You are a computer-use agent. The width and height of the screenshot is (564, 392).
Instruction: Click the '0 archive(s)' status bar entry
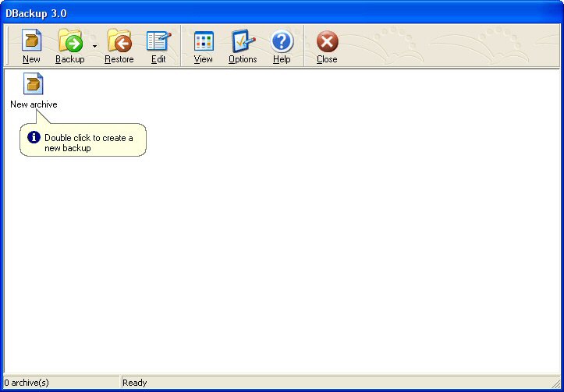(x=27, y=383)
